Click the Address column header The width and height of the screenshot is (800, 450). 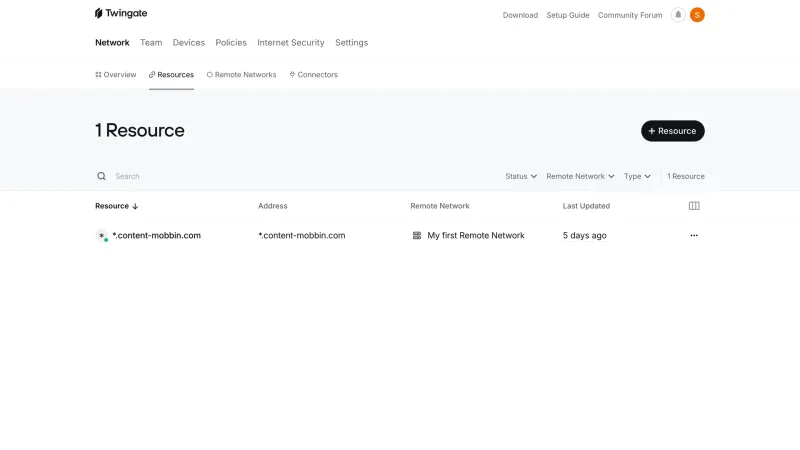272,206
